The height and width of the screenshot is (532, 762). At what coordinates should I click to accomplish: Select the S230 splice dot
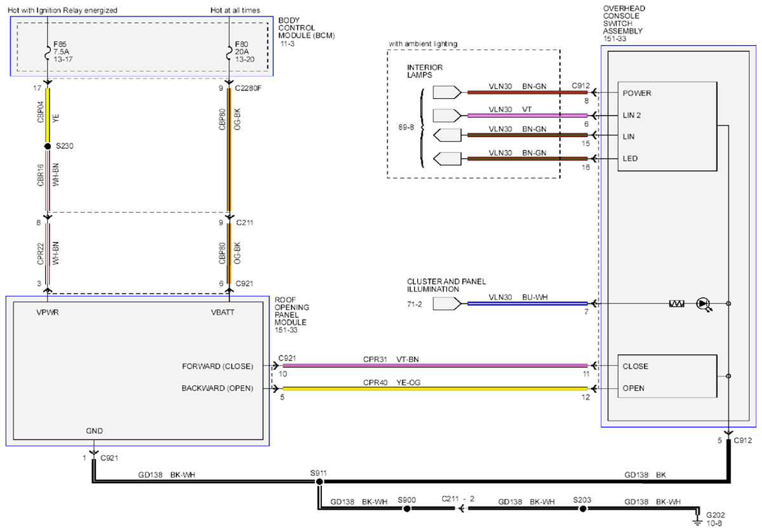[x=48, y=147]
